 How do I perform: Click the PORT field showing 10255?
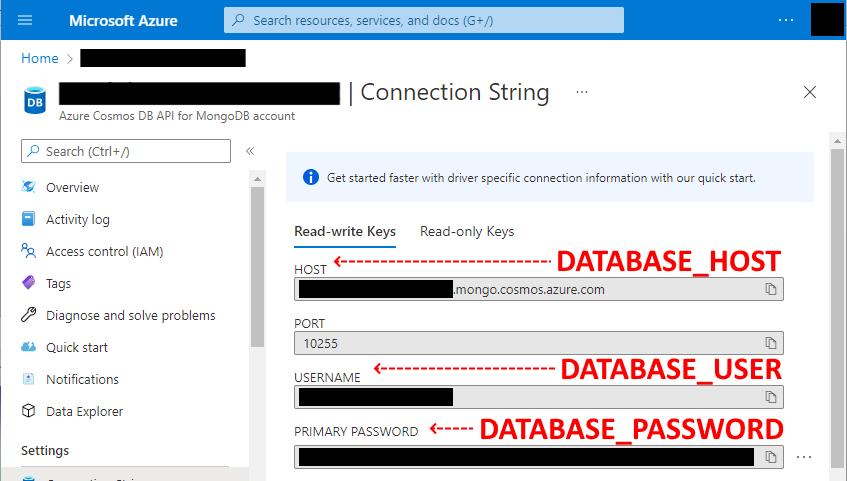539,343
